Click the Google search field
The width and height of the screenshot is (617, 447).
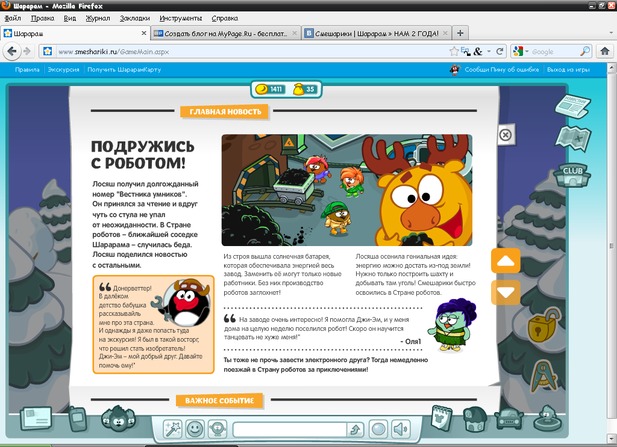[x=555, y=52]
